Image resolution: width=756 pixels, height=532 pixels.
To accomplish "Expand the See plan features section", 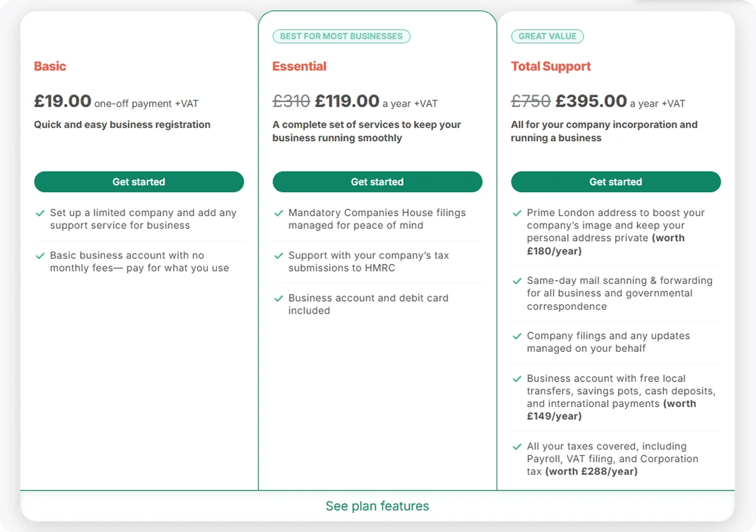I will [377, 506].
